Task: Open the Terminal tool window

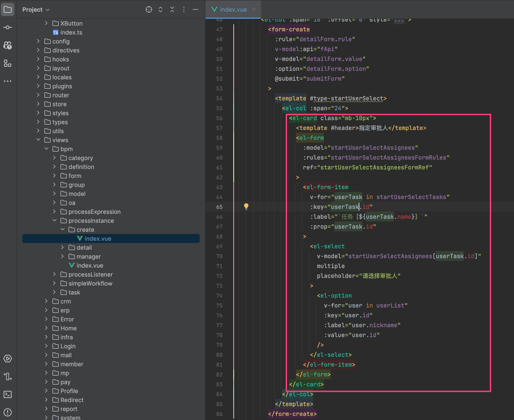Action: [8, 394]
